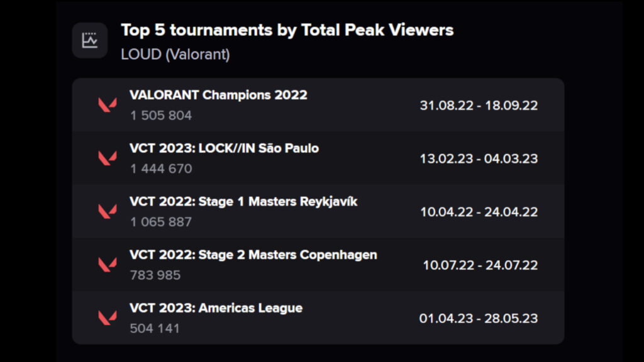Click the Top 5 tournaments heading
This screenshot has height=362, width=644.
(x=287, y=30)
